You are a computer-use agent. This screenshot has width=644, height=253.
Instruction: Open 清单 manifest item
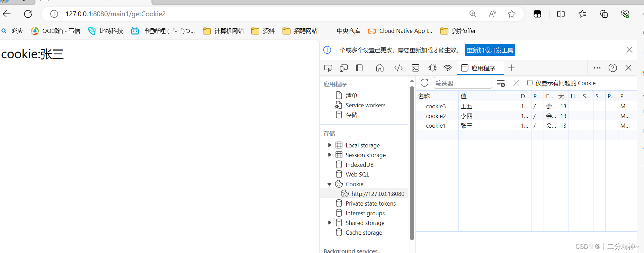click(351, 95)
